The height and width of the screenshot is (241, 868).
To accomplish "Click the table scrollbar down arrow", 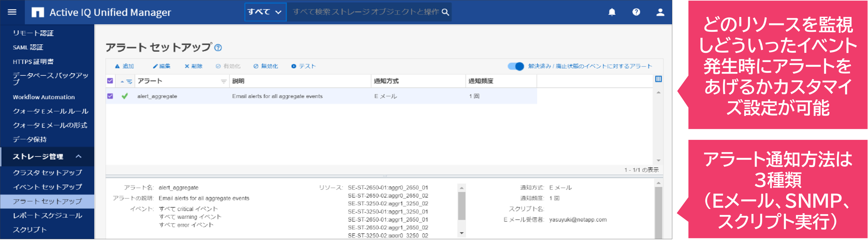I will pos(659,161).
